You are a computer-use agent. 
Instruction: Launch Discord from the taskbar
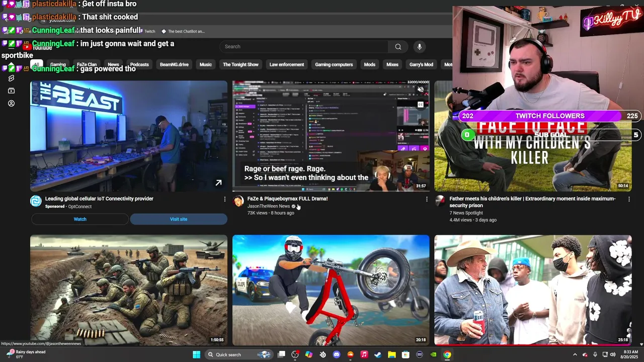click(337, 354)
